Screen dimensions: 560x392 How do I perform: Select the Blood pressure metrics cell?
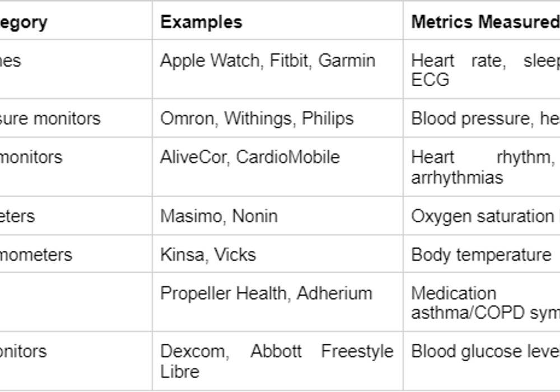482,118
